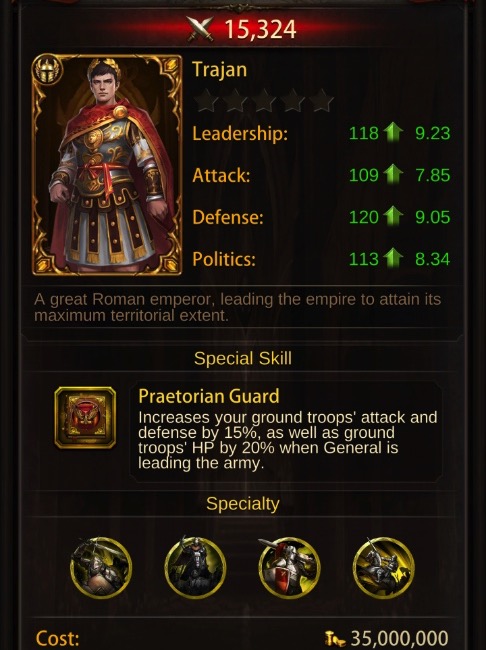Click the green arrow next to Attack
Image resolution: width=486 pixels, height=650 pixels.
click(393, 175)
